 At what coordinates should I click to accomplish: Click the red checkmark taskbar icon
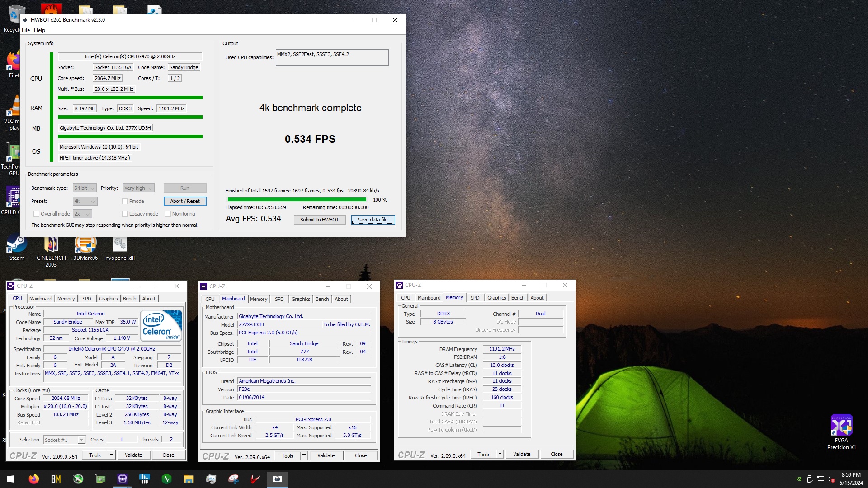[255, 479]
